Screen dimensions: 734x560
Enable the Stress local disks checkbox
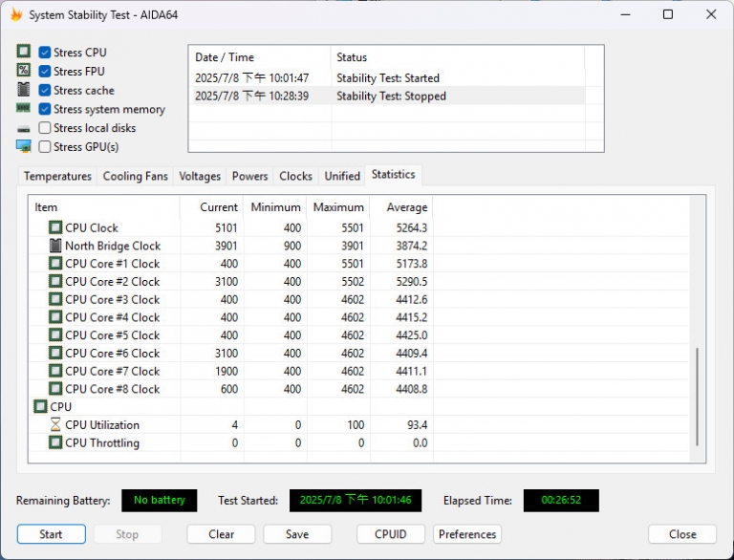point(45,128)
